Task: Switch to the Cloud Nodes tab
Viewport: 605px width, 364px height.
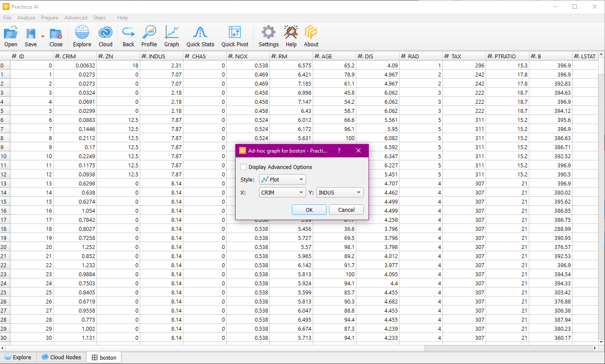Action: pyautogui.click(x=61, y=358)
